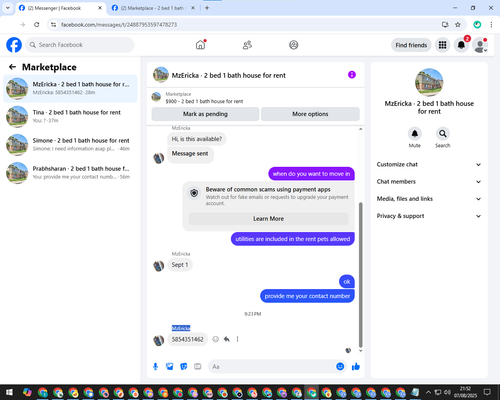Choose a GIF icon
Screen dimensions: 500x400
[198, 367]
